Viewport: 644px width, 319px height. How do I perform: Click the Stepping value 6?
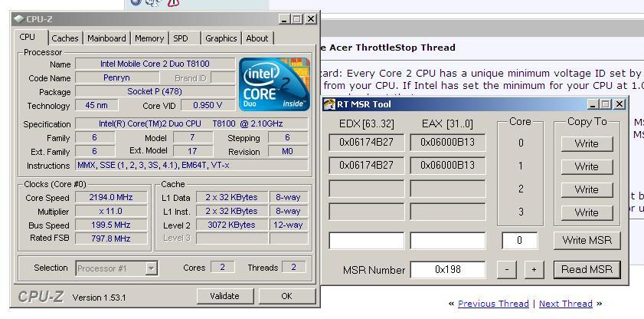287,137
